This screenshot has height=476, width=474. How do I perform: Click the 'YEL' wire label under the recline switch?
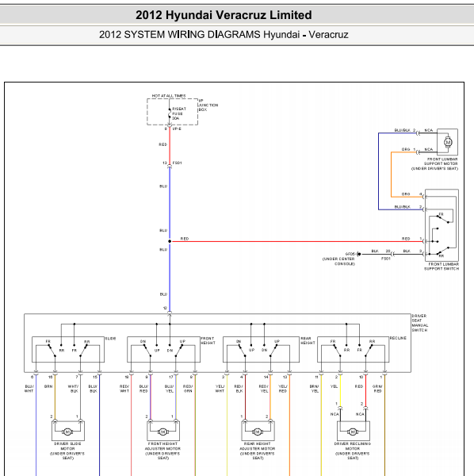point(334,386)
